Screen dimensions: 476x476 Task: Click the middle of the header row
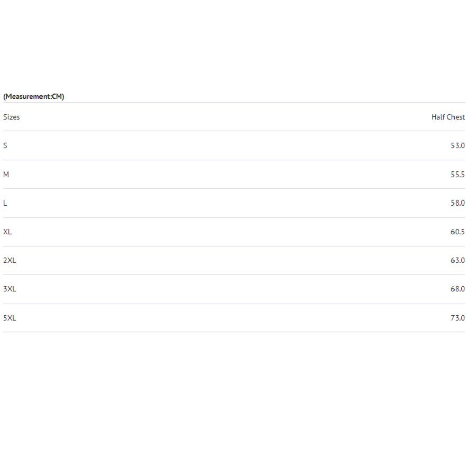[x=234, y=117]
